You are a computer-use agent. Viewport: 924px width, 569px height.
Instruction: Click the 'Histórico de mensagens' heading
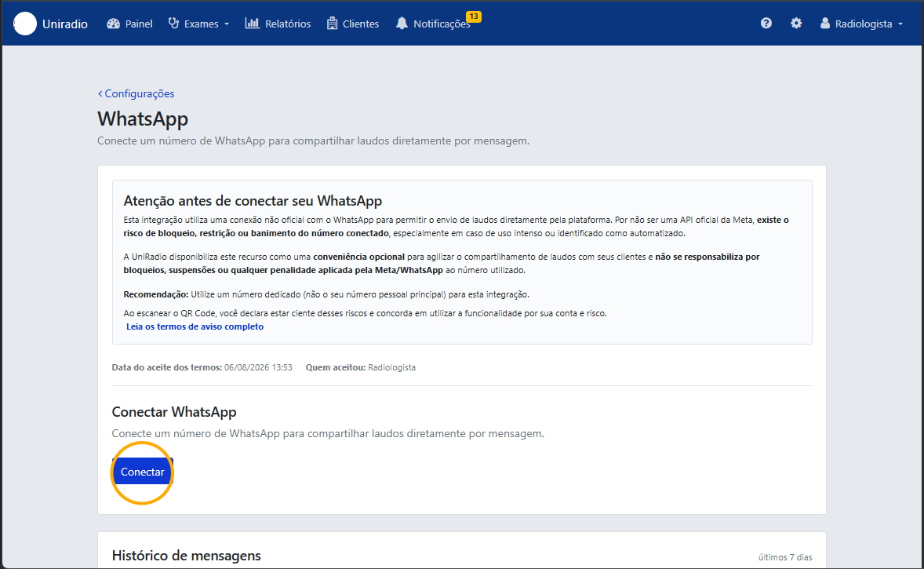(186, 556)
